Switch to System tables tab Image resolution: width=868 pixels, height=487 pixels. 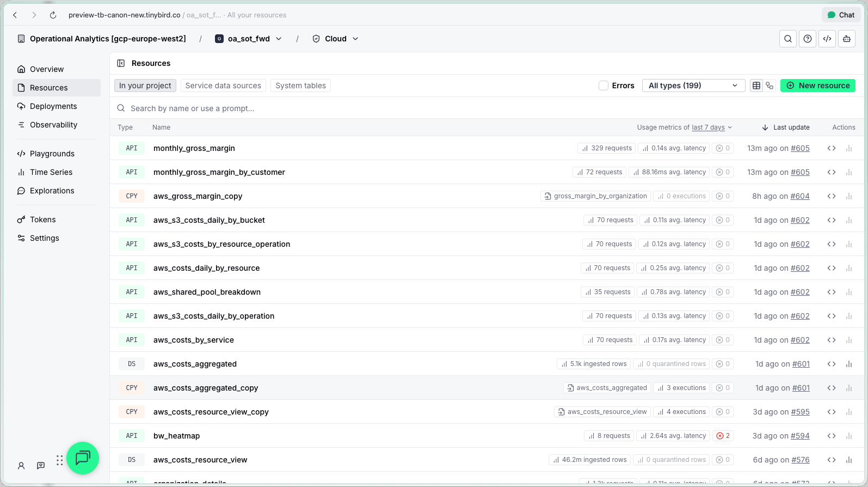tap(300, 86)
